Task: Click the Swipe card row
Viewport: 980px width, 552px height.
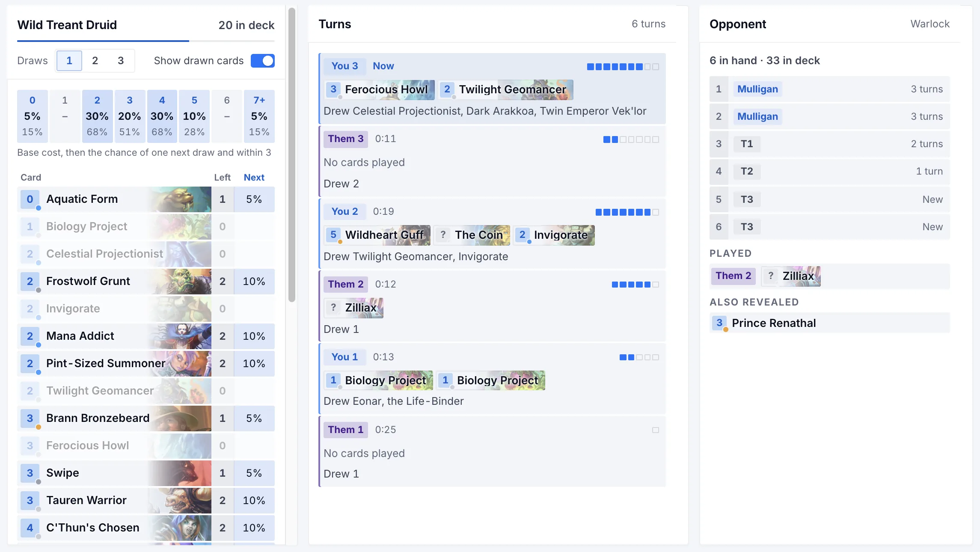Action: [x=146, y=473]
